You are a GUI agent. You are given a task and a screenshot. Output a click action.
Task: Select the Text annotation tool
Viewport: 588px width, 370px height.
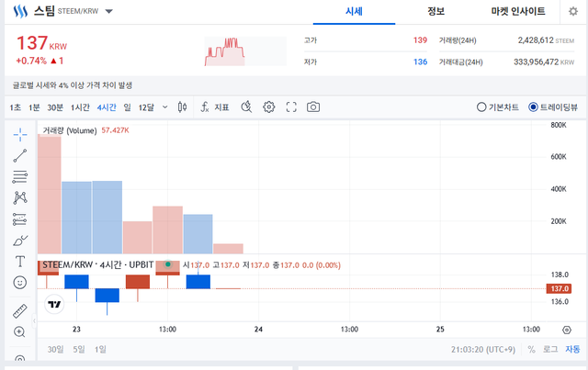pyautogui.click(x=20, y=262)
